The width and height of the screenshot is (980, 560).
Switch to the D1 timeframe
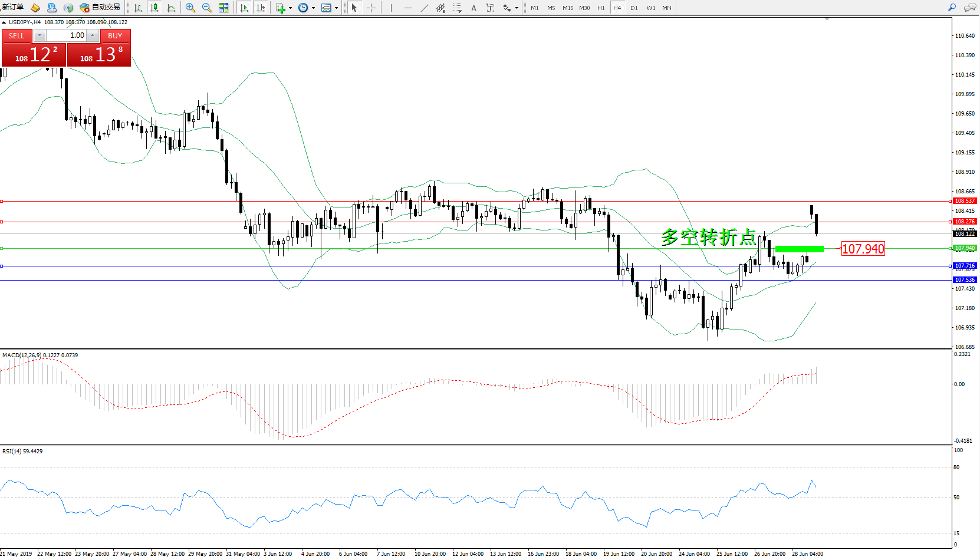634,8
